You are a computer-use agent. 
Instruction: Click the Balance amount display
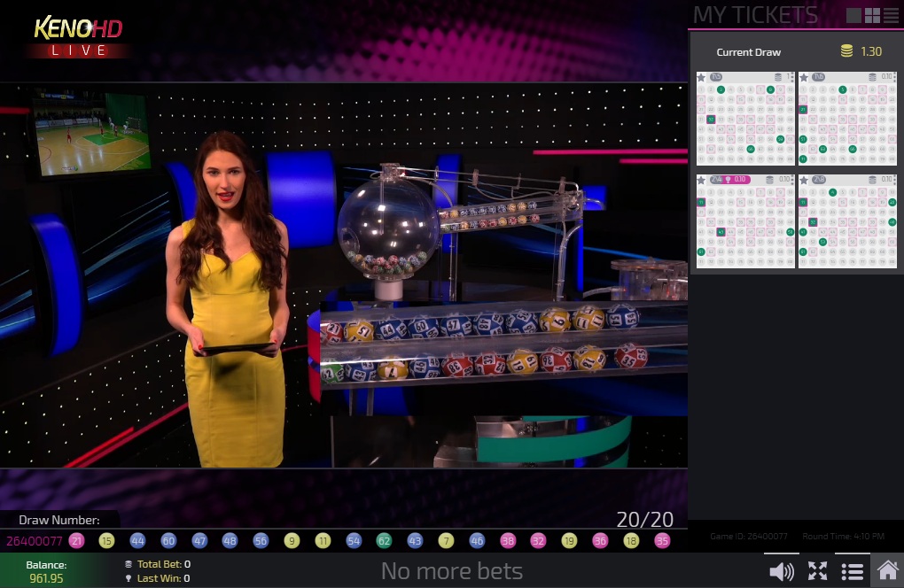pos(45,578)
